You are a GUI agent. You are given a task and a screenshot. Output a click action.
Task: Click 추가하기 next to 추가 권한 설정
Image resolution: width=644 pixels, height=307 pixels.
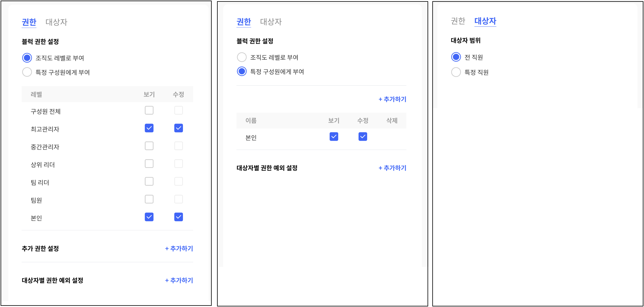point(179,248)
